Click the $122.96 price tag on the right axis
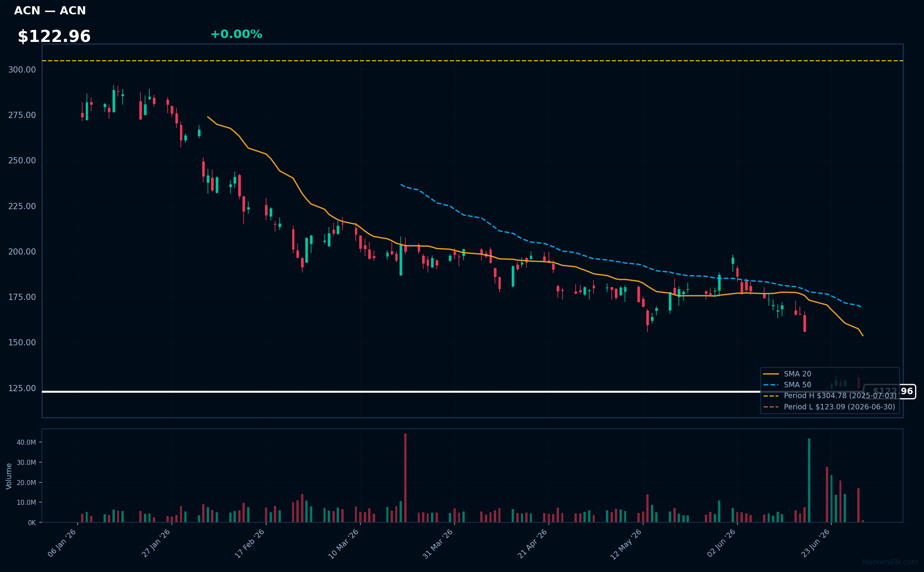This screenshot has height=572, width=924. click(x=890, y=392)
